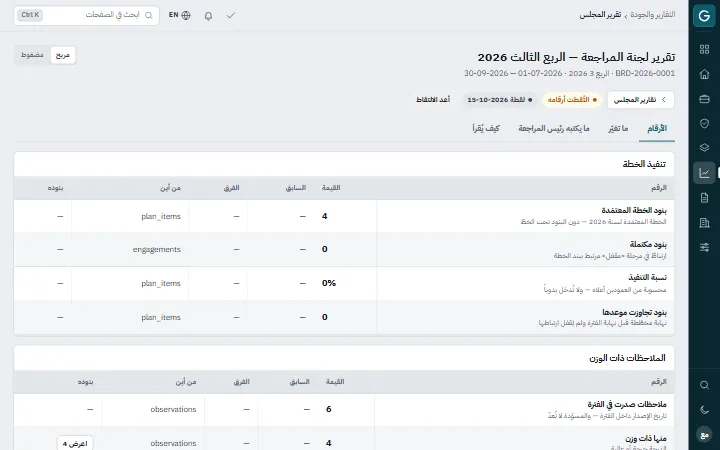This screenshot has height=450, width=720.
Task: Go back via تقارير المجلس chevron button
Action: coord(641,100)
